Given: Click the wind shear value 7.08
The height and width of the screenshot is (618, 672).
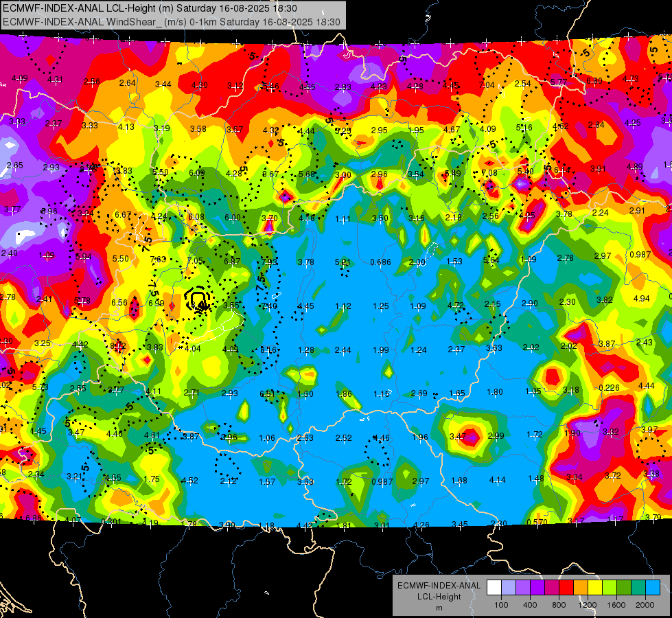Looking at the screenshot, I should (489, 172).
